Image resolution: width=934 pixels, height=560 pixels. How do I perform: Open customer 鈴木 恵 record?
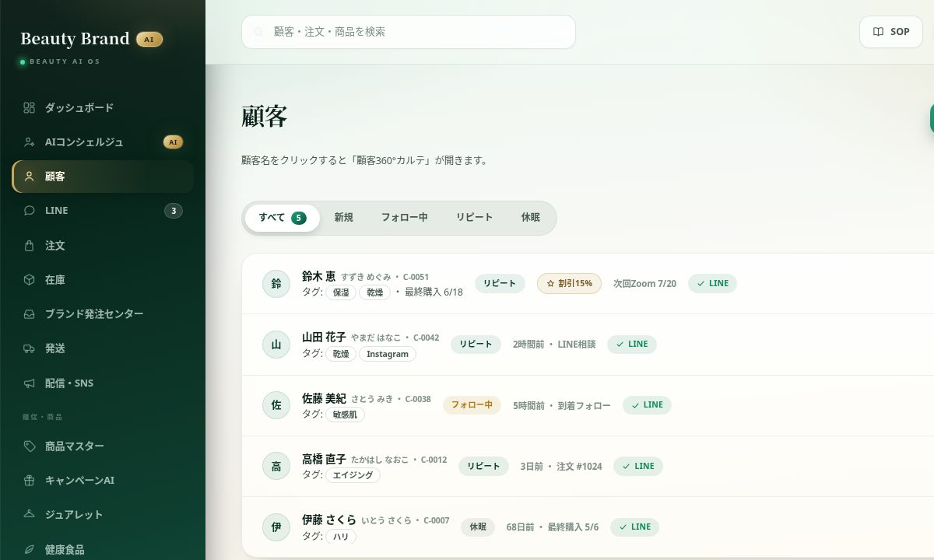point(319,276)
